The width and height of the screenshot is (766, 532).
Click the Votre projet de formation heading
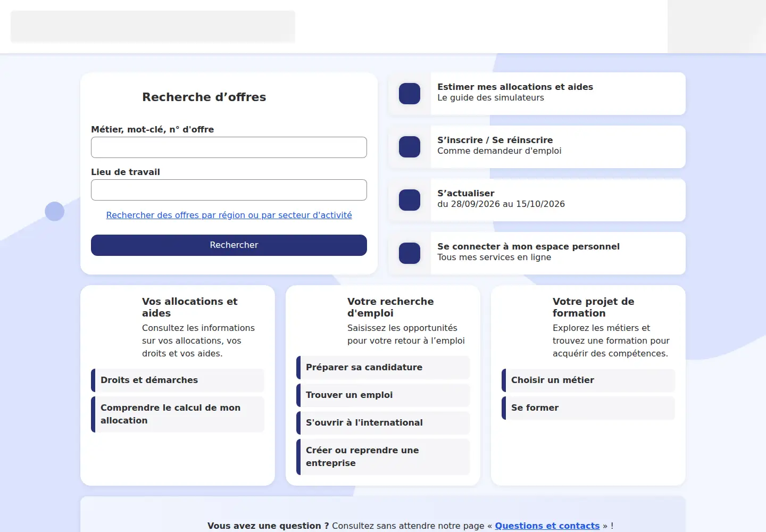click(594, 307)
